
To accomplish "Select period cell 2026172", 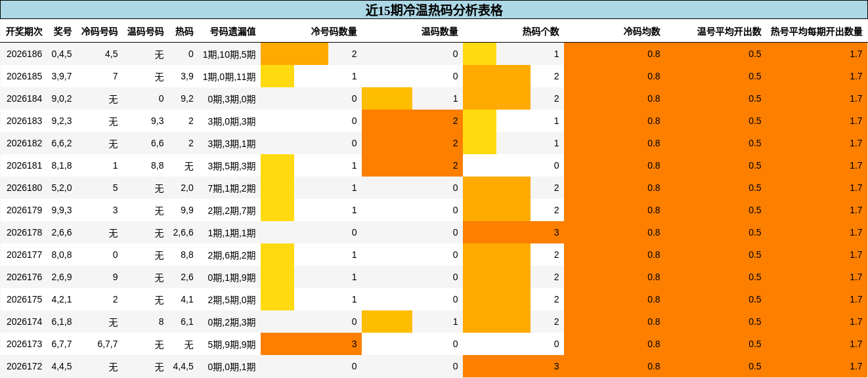I will tap(24, 366).
